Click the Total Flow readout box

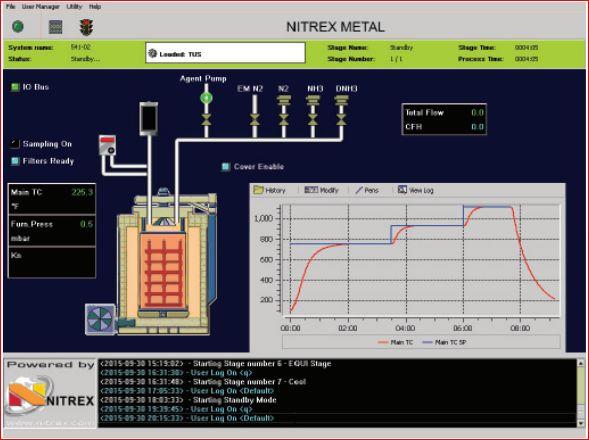tap(444, 119)
